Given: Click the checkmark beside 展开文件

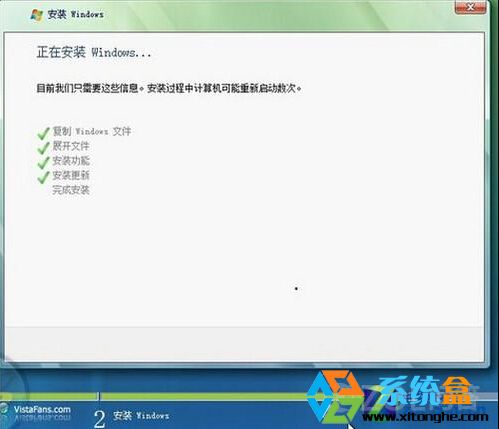Looking at the screenshot, I should coord(43,147).
